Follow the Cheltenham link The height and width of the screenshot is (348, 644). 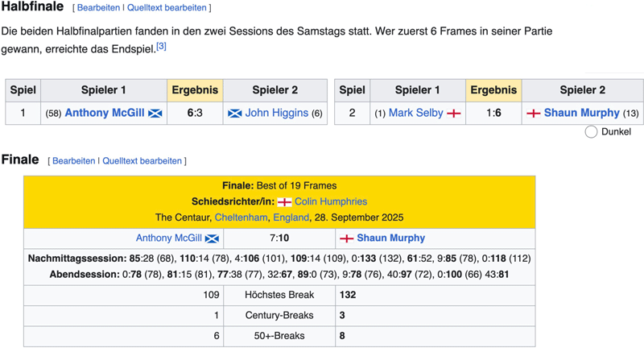(x=243, y=217)
